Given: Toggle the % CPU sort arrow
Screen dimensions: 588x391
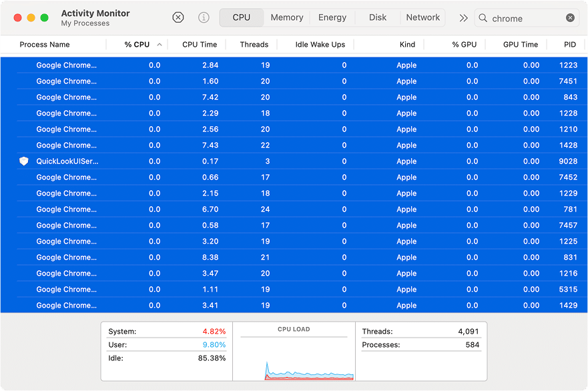Looking at the screenshot, I should click(160, 45).
